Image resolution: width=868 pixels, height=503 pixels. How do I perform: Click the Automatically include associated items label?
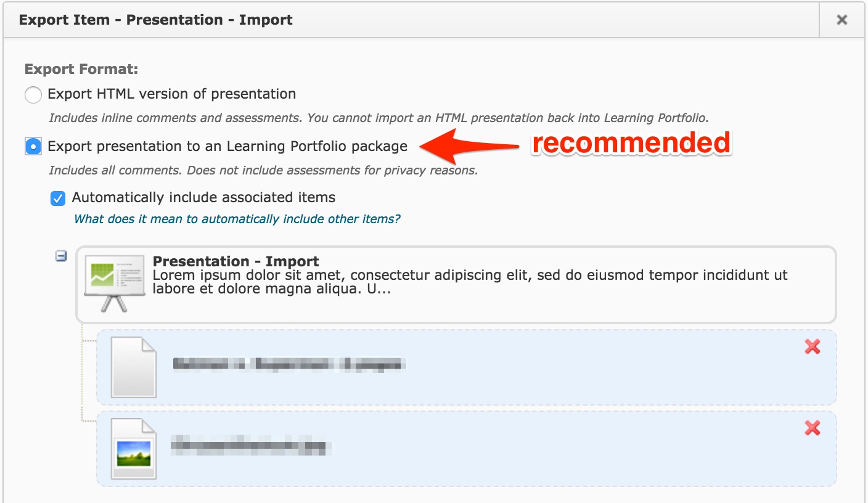[x=203, y=198]
